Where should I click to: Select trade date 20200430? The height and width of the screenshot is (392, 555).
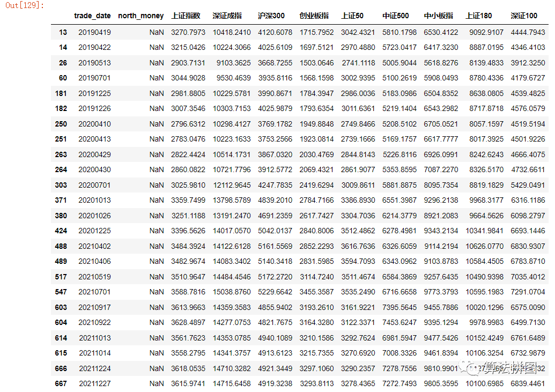click(94, 170)
